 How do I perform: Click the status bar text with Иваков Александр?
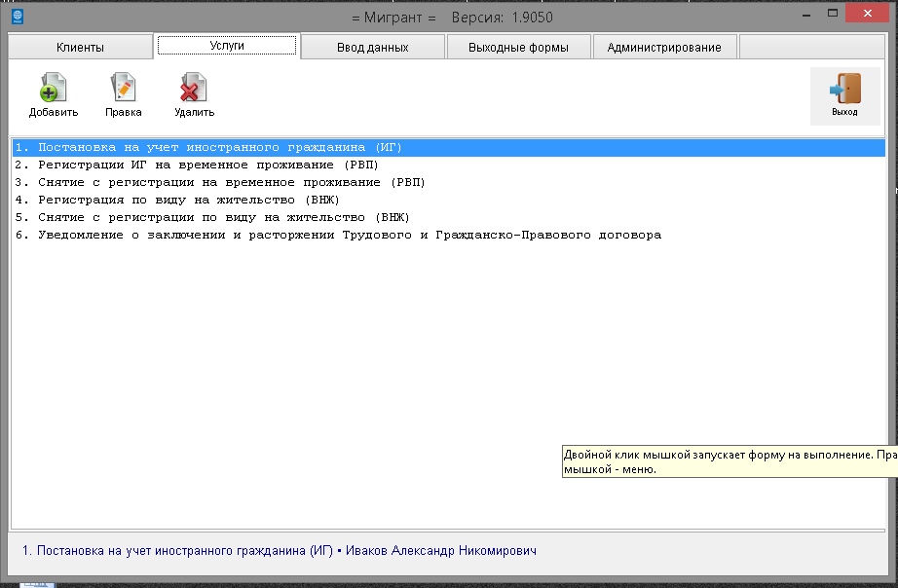point(279,551)
